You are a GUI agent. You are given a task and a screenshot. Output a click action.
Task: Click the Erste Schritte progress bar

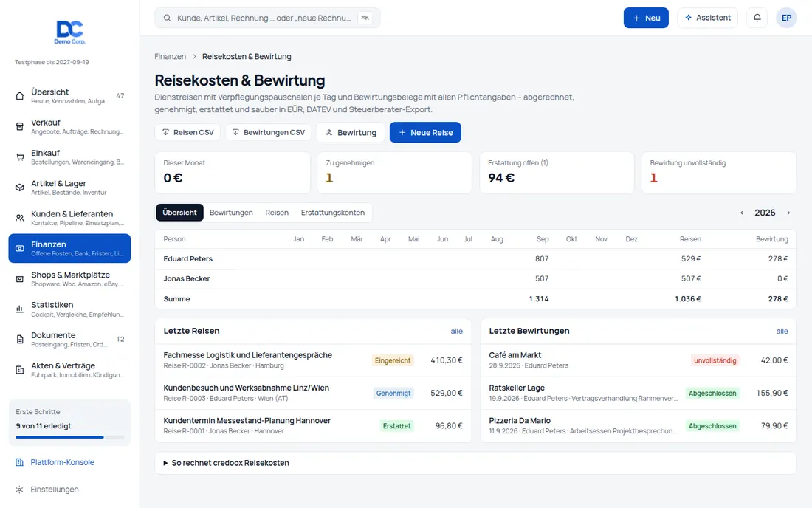point(69,437)
